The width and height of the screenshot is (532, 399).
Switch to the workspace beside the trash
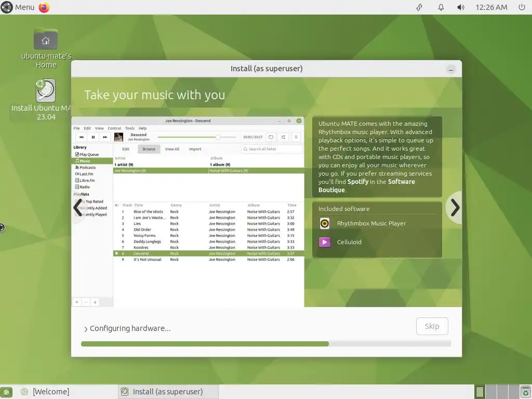[514, 392]
